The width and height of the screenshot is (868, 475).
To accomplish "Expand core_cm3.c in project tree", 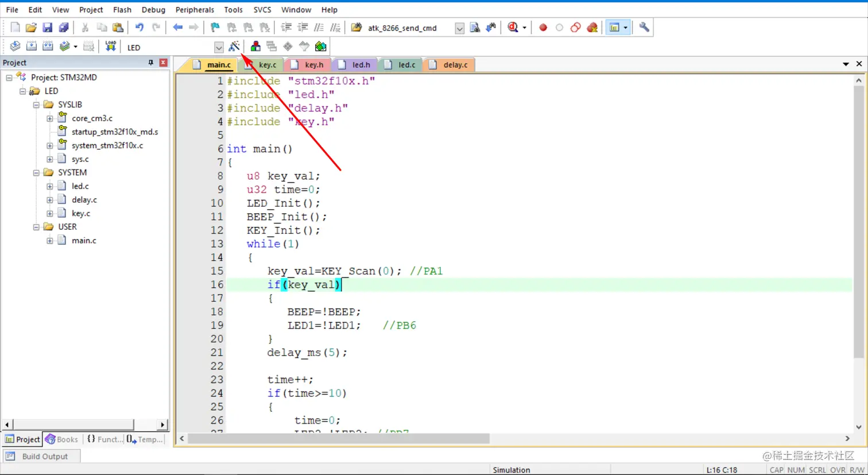I will [x=50, y=119].
